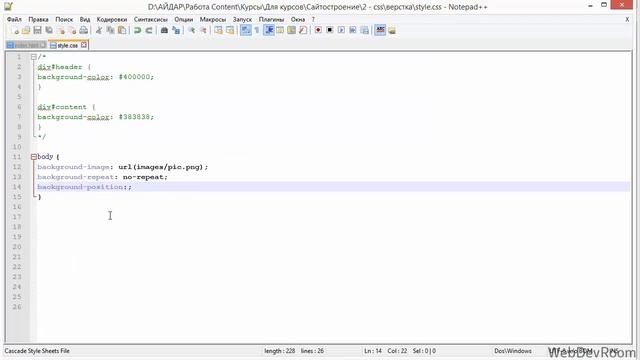Undo with the green arrow icon

[138, 30]
